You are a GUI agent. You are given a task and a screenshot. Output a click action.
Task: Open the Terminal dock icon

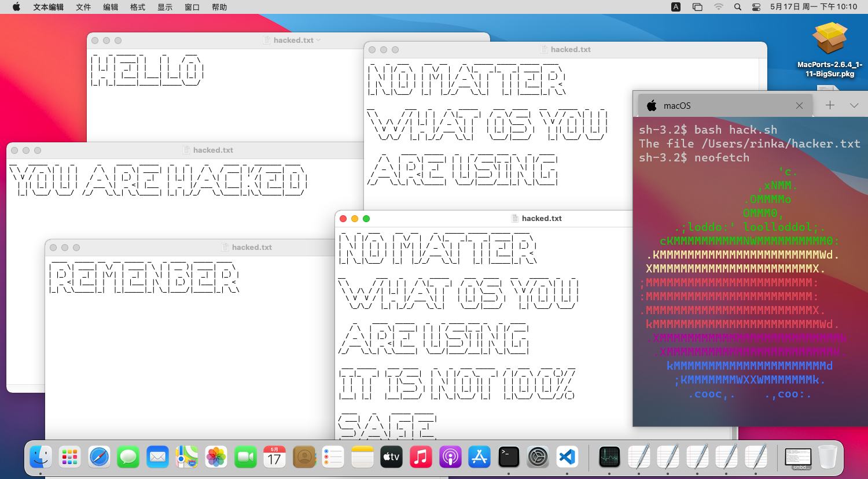tap(509, 457)
